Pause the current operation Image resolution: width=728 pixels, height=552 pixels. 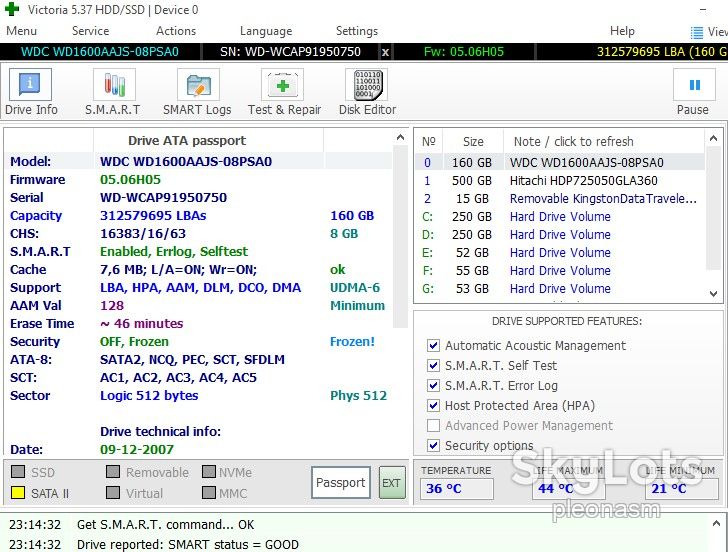[694, 84]
